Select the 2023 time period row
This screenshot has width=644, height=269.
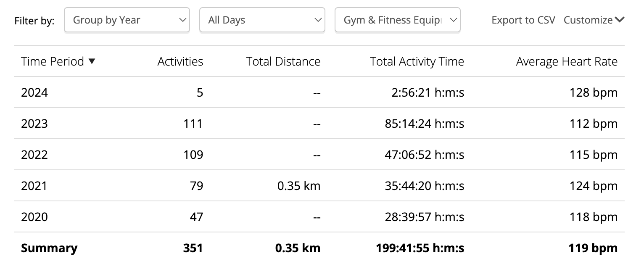[x=319, y=124]
